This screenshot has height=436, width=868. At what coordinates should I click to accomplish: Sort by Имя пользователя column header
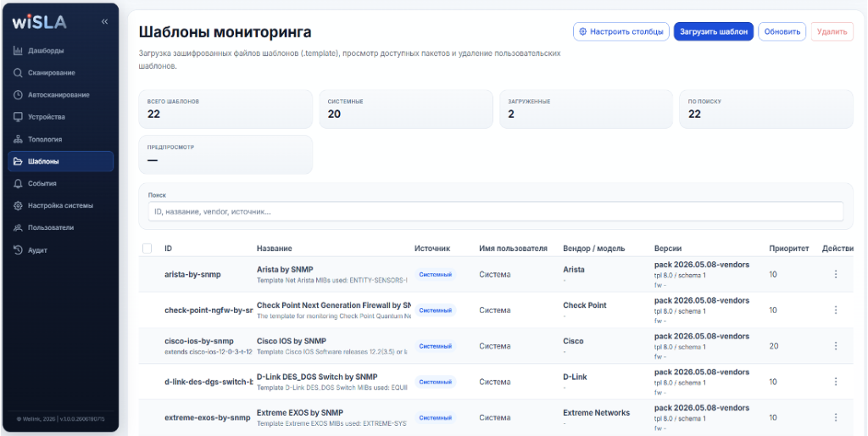[513, 249]
